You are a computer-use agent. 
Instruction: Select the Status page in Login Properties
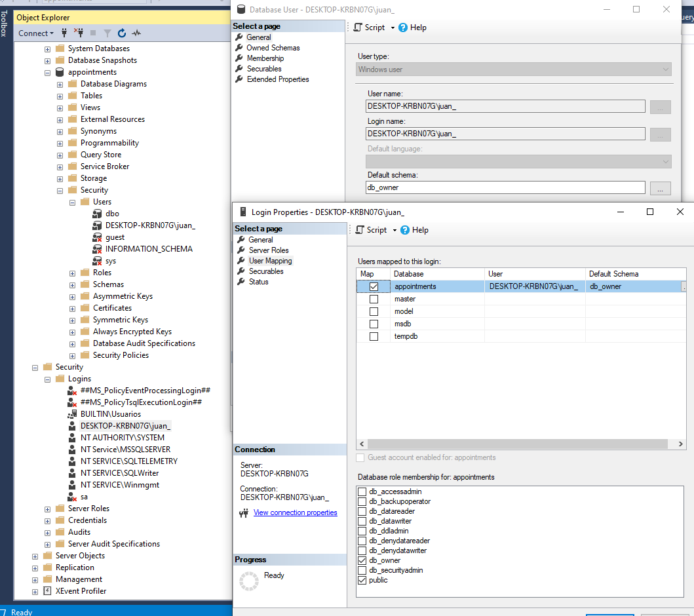tap(260, 281)
